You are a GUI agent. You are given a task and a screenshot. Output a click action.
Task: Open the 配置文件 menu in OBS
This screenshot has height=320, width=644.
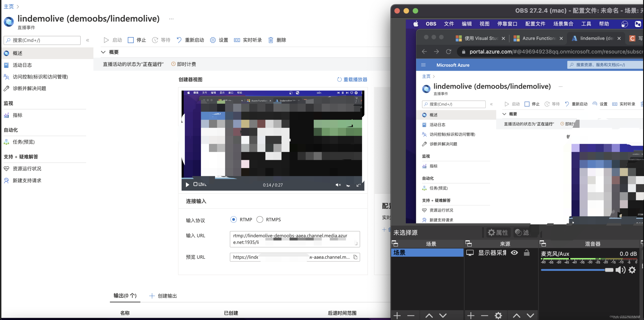535,24
